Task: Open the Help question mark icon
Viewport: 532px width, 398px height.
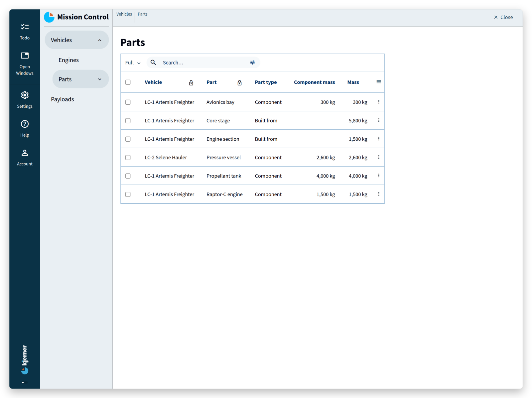Action: [25, 124]
